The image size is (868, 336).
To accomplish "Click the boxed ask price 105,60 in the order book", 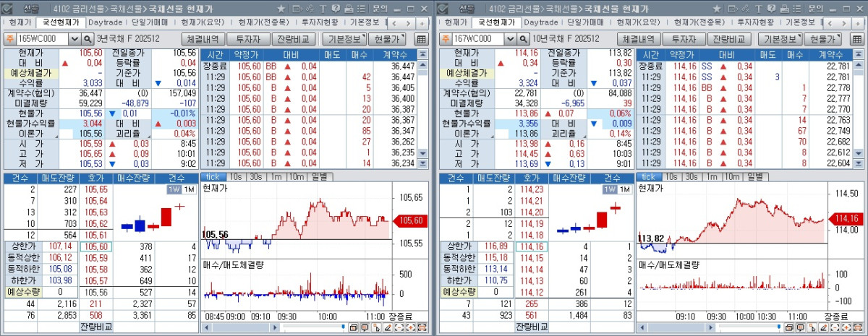I will pos(95,246).
